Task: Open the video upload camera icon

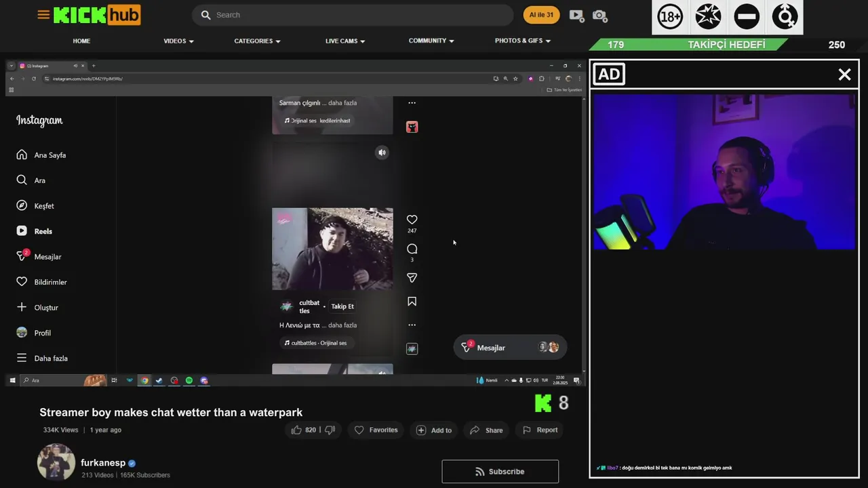Action: [576, 15]
